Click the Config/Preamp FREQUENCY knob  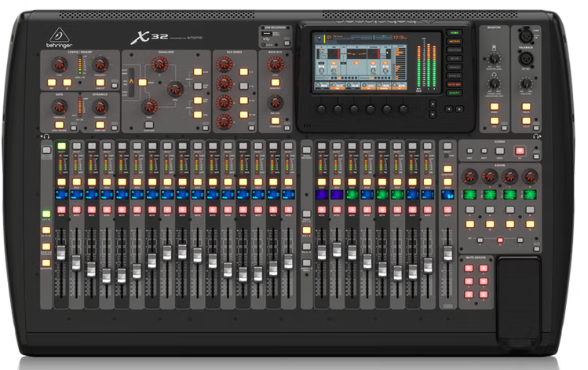[100, 64]
